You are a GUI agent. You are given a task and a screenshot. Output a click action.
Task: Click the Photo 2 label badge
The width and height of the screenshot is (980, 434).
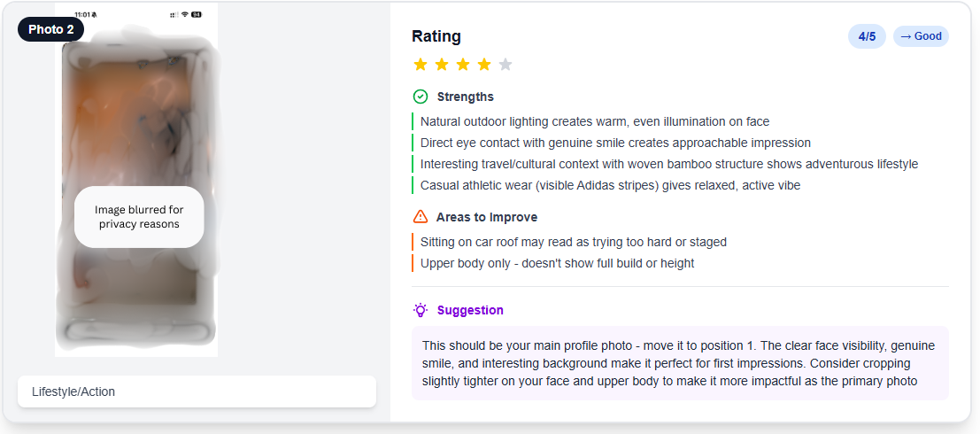51,29
